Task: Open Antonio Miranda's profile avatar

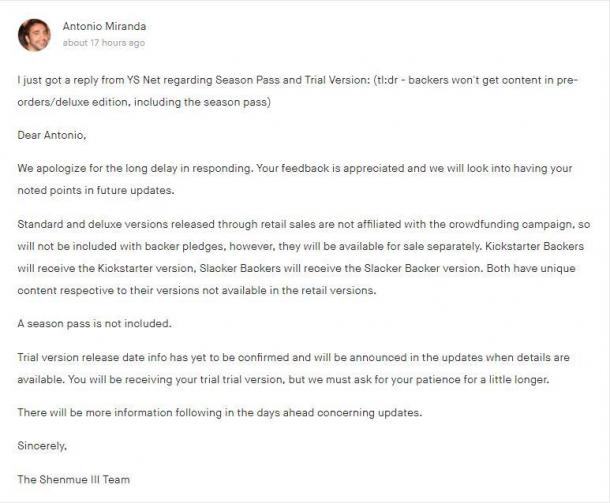Action: (34, 35)
